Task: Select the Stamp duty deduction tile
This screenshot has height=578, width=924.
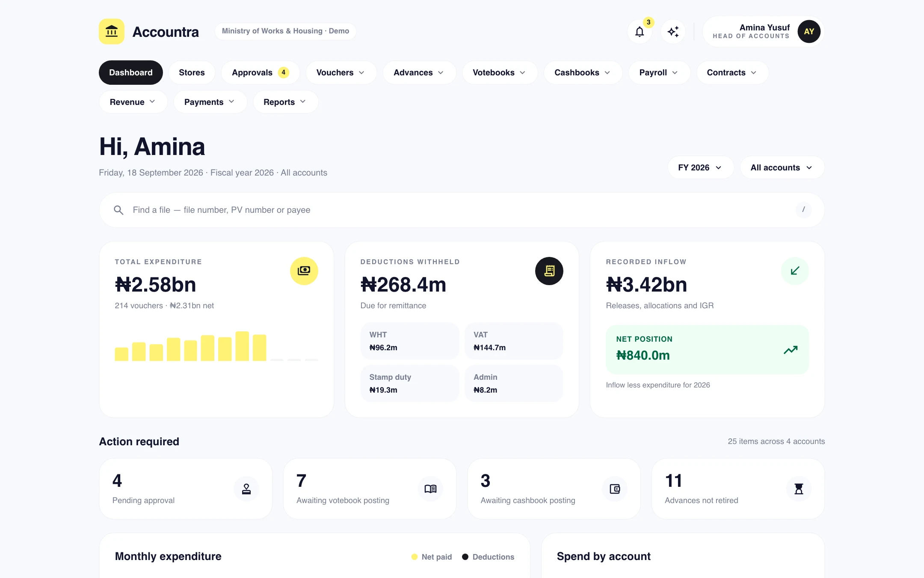Action: coord(410,384)
